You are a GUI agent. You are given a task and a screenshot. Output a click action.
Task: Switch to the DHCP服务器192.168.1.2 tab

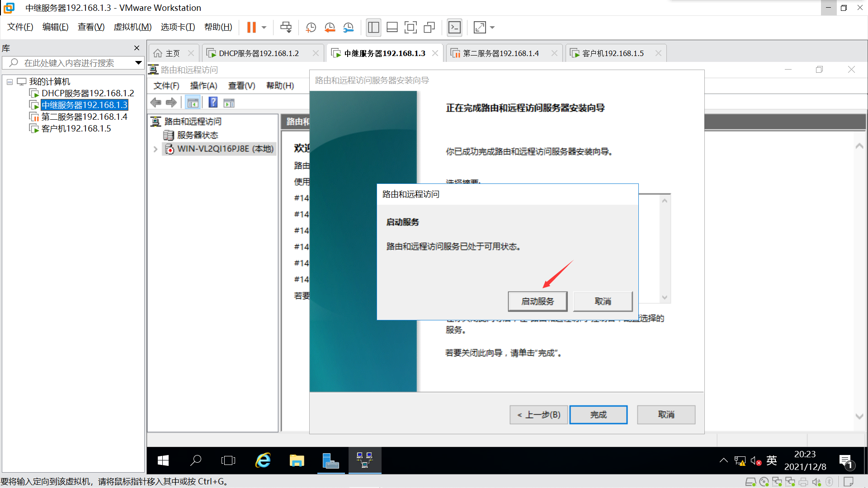click(x=259, y=53)
